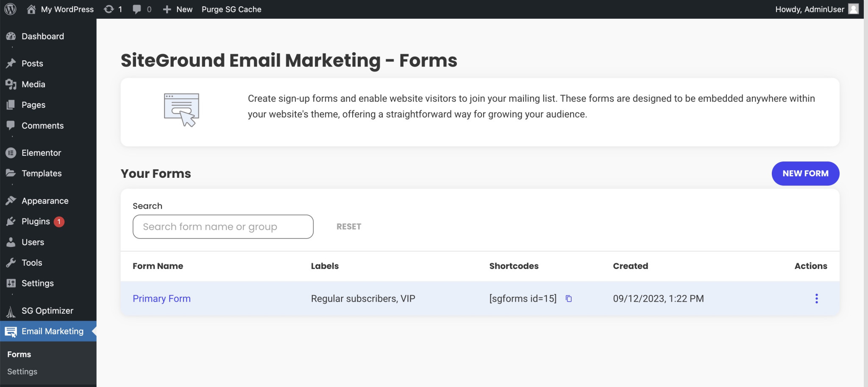Focus the Search form name input
This screenshot has width=868, height=387.
[x=223, y=227]
